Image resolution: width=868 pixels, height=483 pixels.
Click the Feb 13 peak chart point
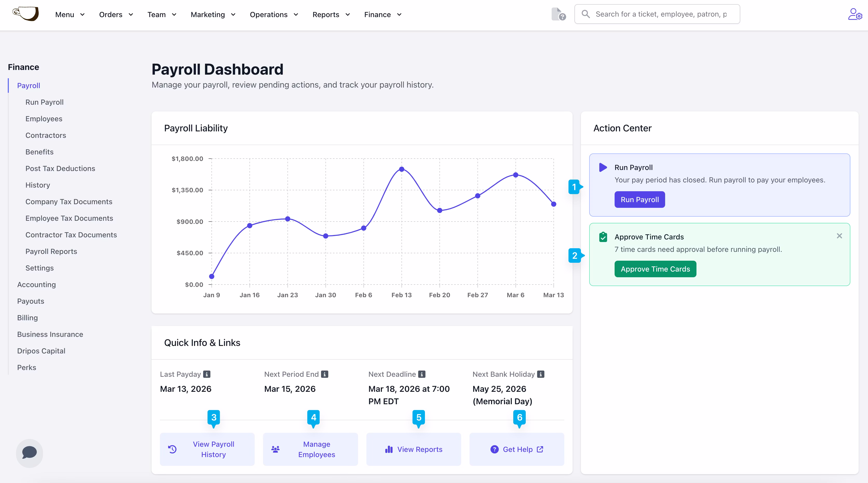click(x=401, y=169)
